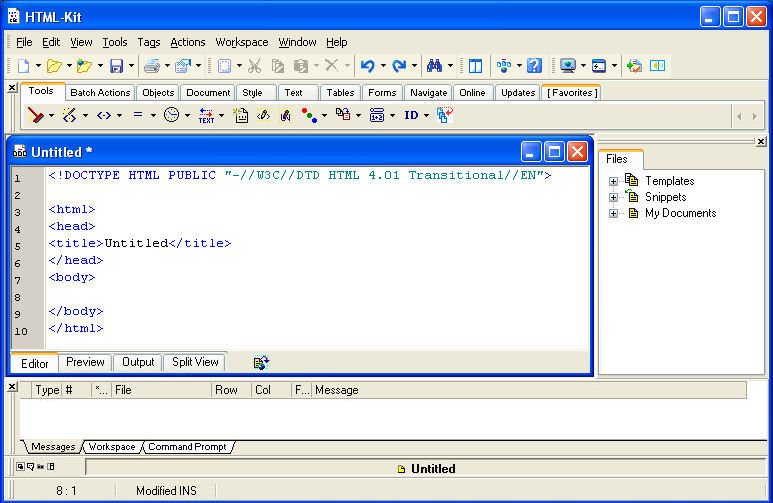Click the Undo arrow icon

pos(367,66)
